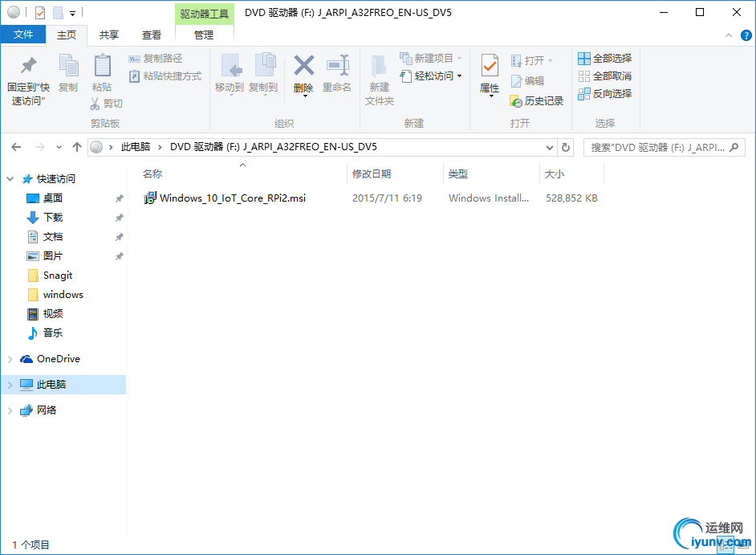The width and height of the screenshot is (756, 555).
Task: Open the customize quick access toolbar dropdown
Action: click(72, 14)
